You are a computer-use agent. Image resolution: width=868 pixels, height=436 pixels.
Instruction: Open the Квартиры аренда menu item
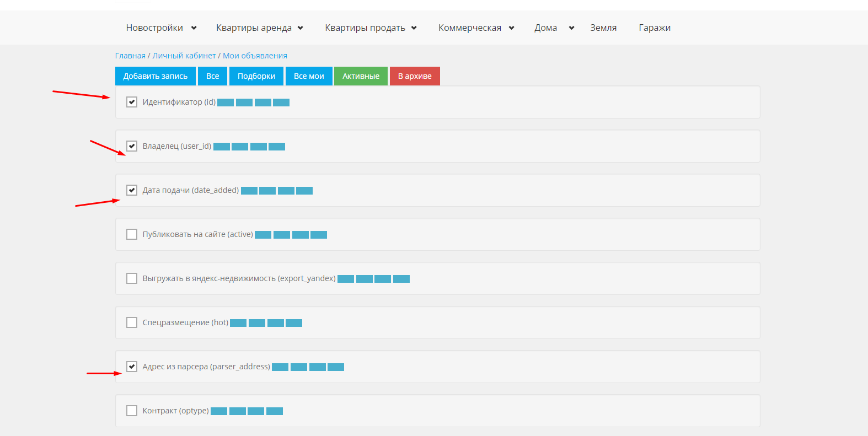tap(254, 28)
